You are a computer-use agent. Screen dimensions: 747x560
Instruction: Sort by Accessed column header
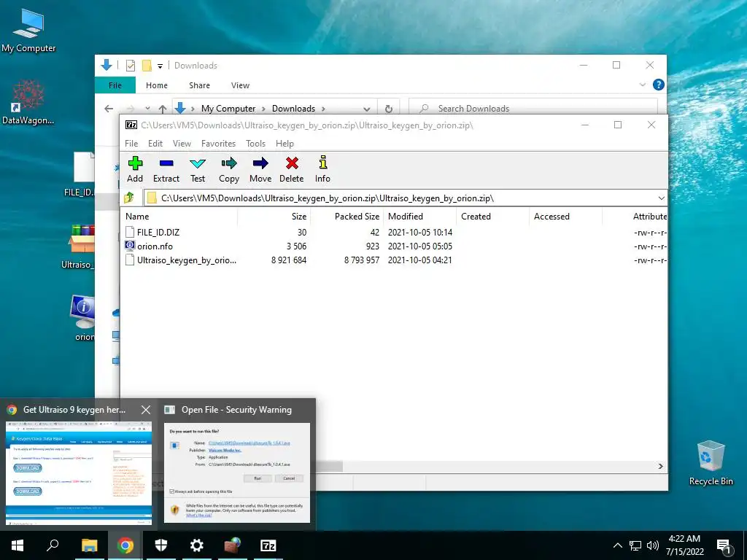(565, 216)
